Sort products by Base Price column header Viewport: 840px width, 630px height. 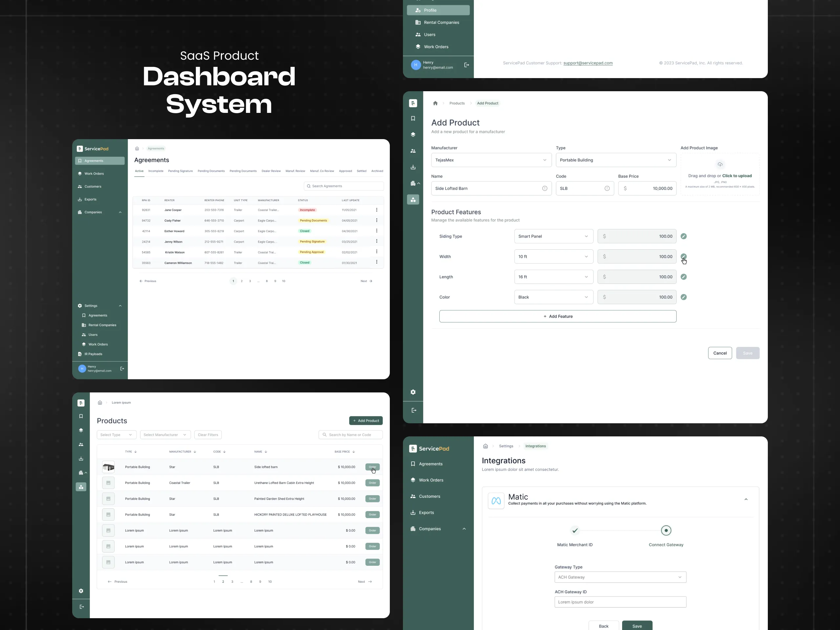point(345,452)
